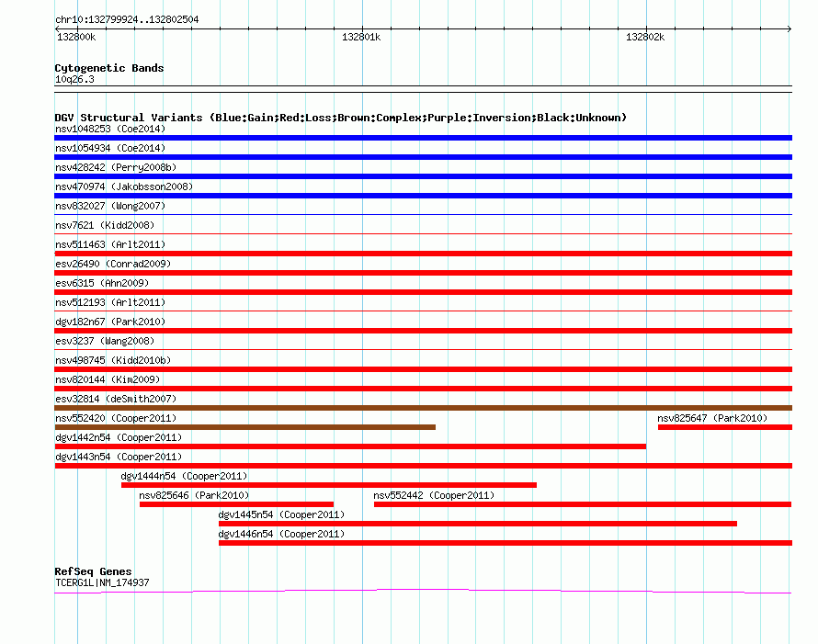Click the nsv825646 (Park2010) red loss bar
This screenshot has width=818, height=644.
[236, 504]
